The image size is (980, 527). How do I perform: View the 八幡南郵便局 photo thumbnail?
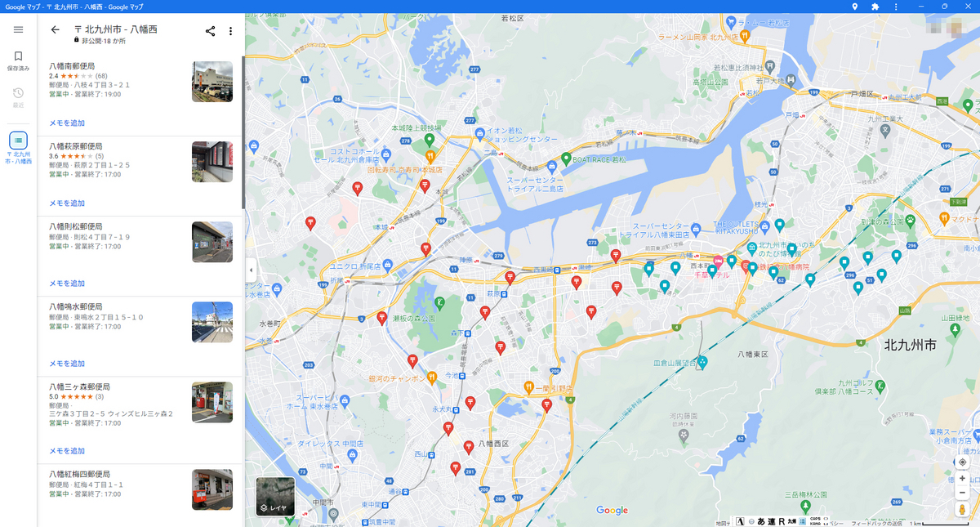point(212,82)
